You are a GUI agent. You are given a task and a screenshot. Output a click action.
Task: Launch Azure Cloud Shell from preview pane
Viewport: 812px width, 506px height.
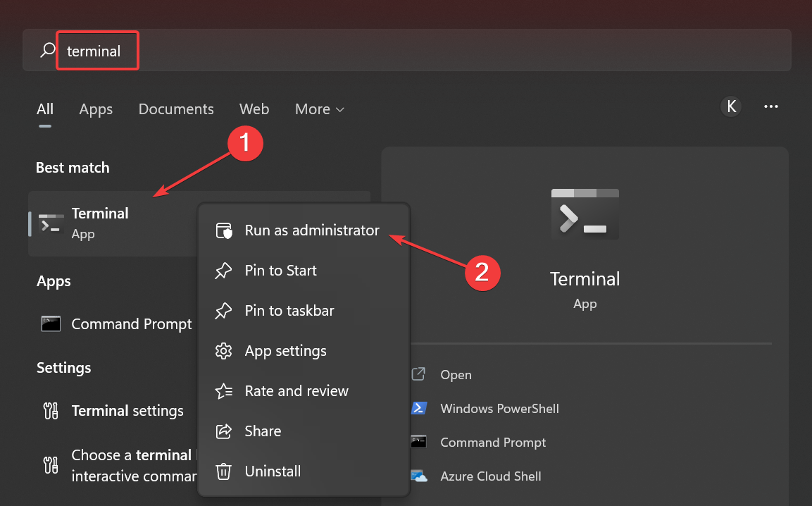click(x=490, y=476)
